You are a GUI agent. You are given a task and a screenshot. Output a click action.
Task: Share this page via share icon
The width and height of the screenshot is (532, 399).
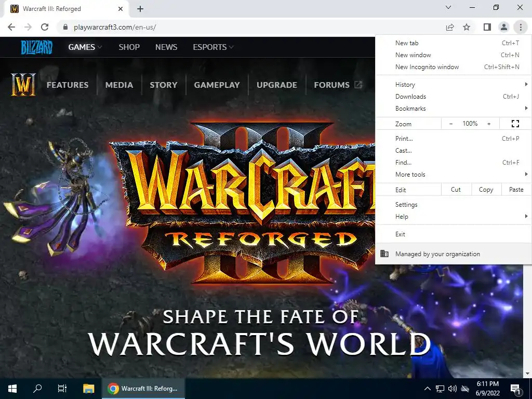[x=450, y=27]
